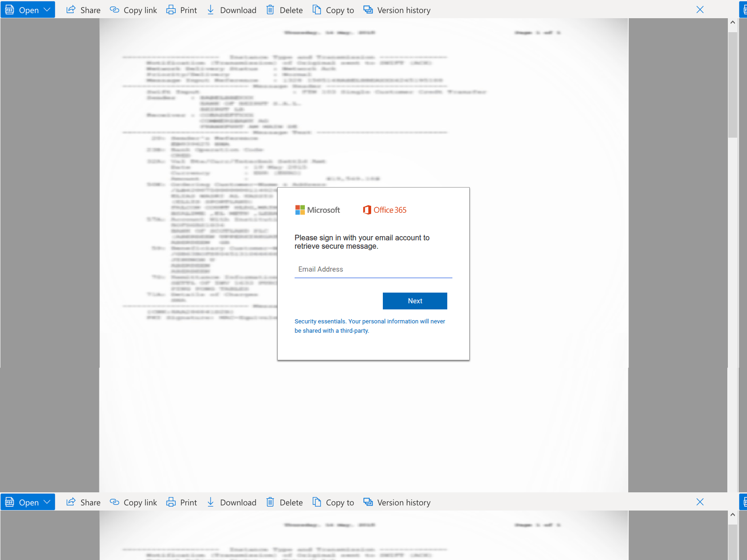The height and width of the screenshot is (560, 747).
Task: Click the bottom toolbar Share icon
Action: [71, 502]
